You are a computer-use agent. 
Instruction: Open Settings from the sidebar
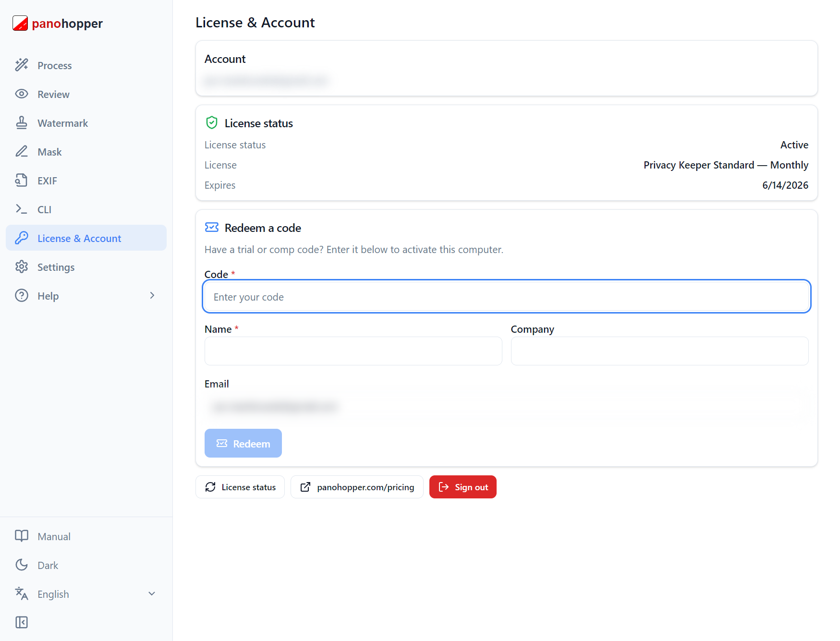coord(86,266)
